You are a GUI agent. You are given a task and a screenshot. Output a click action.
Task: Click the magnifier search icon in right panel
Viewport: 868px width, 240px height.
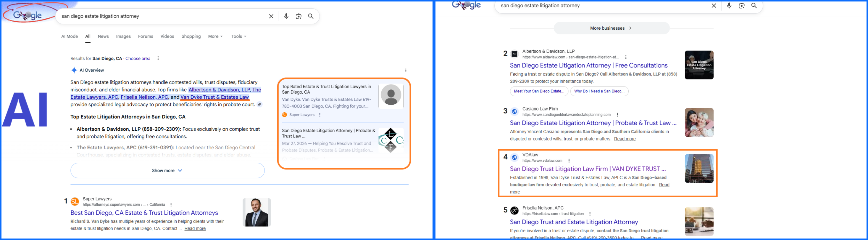point(754,6)
